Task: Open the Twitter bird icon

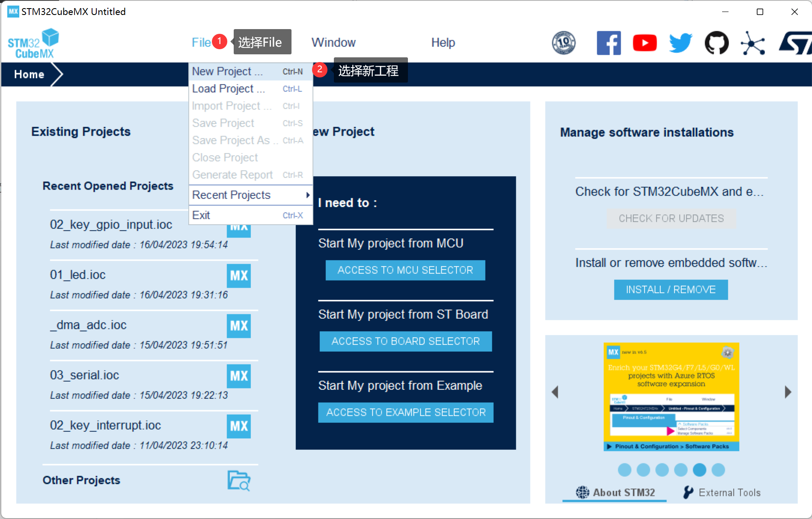Action: click(680, 43)
